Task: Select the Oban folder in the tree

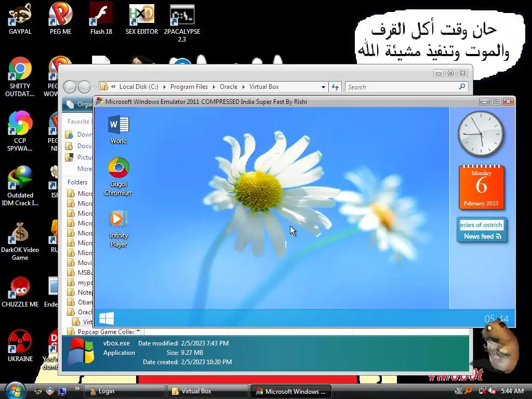Action: pyautogui.click(x=80, y=302)
